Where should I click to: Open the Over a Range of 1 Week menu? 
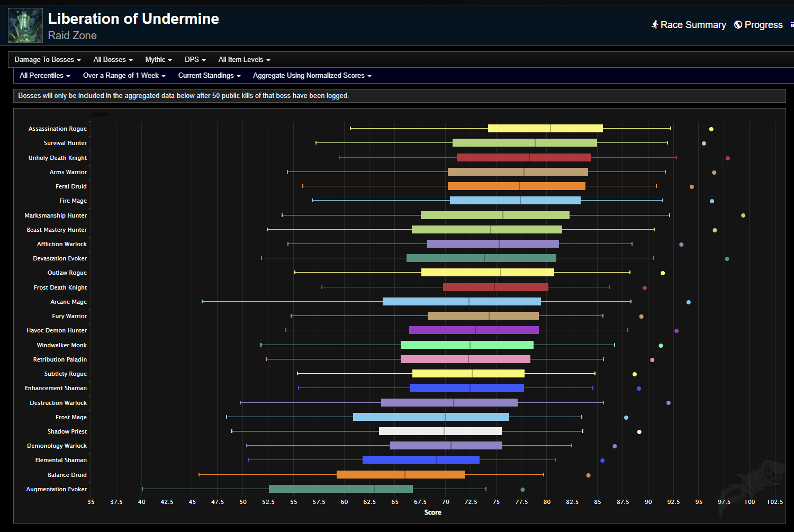coord(124,76)
